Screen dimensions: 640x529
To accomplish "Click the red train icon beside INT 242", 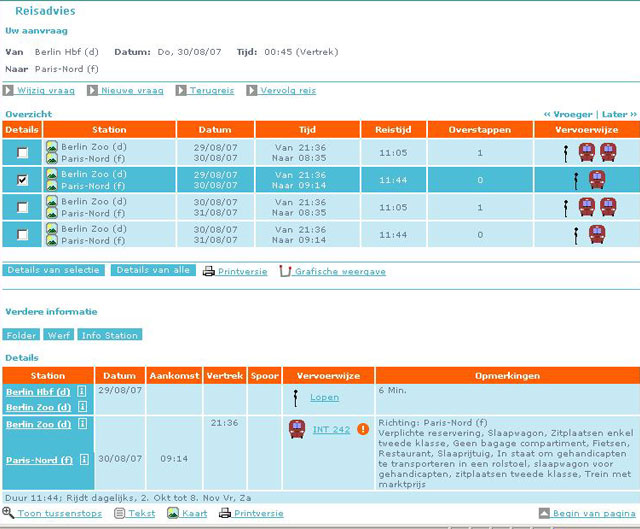I will [x=296, y=429].
